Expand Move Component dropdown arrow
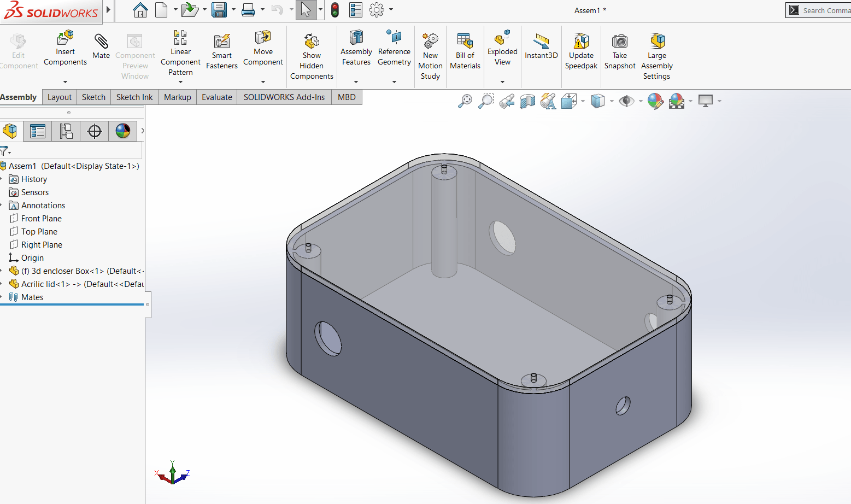This screenshot has height=504, width=851. tap(263, 82)
